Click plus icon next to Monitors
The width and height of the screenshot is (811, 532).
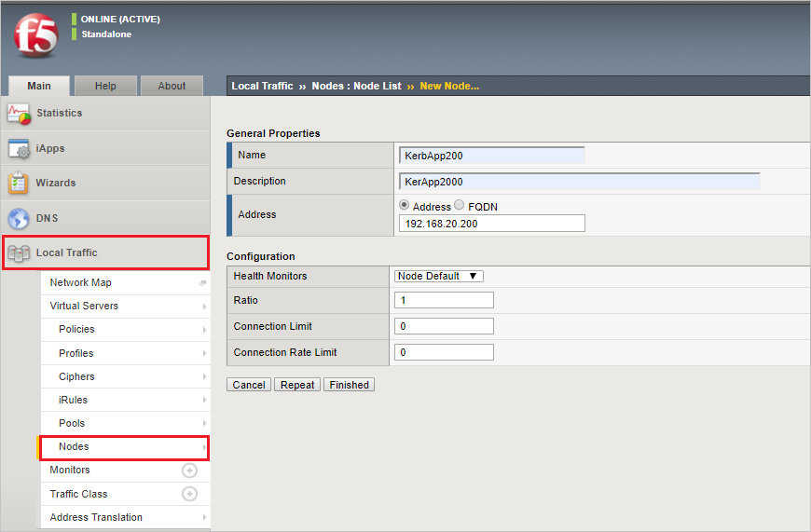pos(189,470)
